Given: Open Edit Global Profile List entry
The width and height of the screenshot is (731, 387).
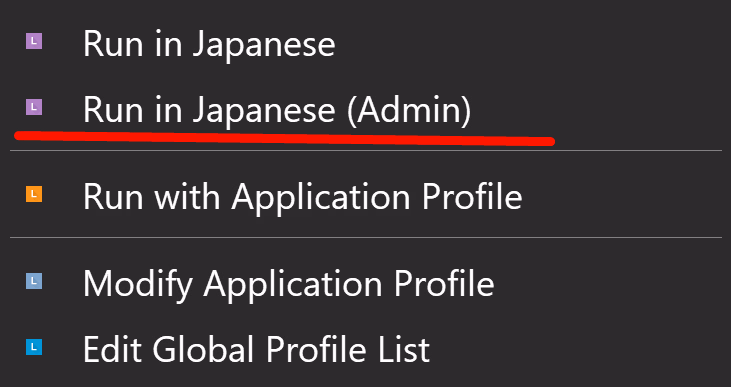Looking at the screenshot, I should click(256, 349).
